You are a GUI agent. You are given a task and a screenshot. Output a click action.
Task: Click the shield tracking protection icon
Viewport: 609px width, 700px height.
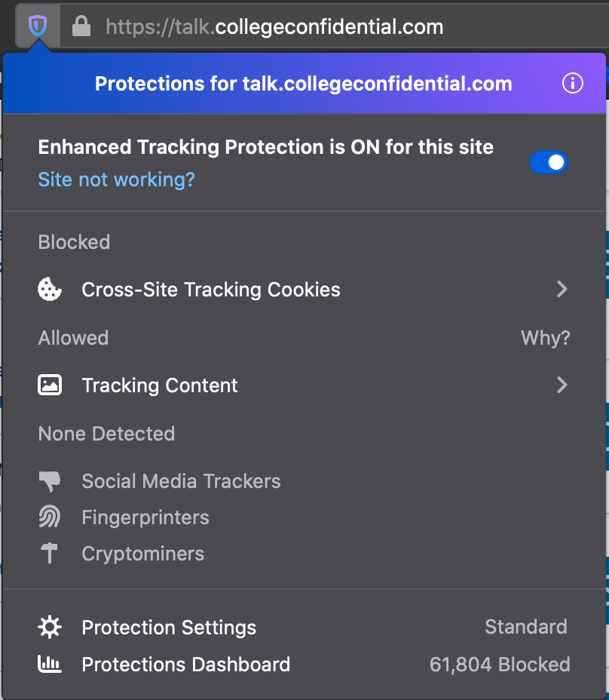37,27
